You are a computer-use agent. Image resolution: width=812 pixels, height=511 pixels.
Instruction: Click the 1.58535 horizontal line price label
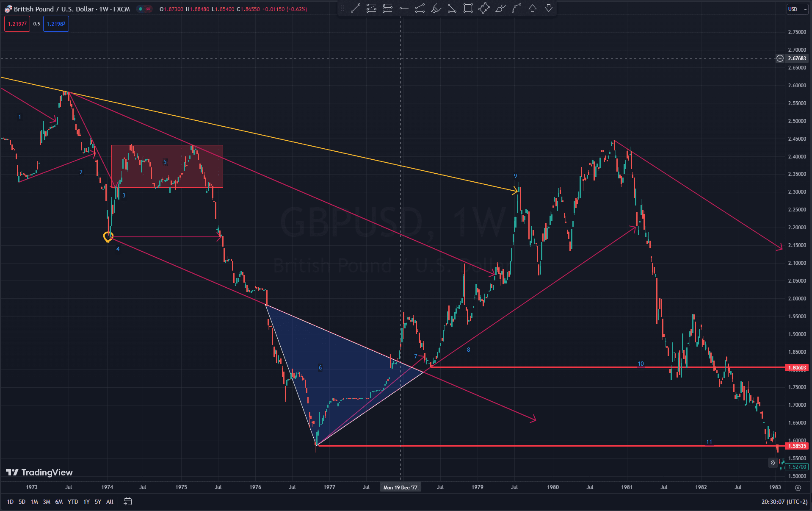(x=797, y=446)
